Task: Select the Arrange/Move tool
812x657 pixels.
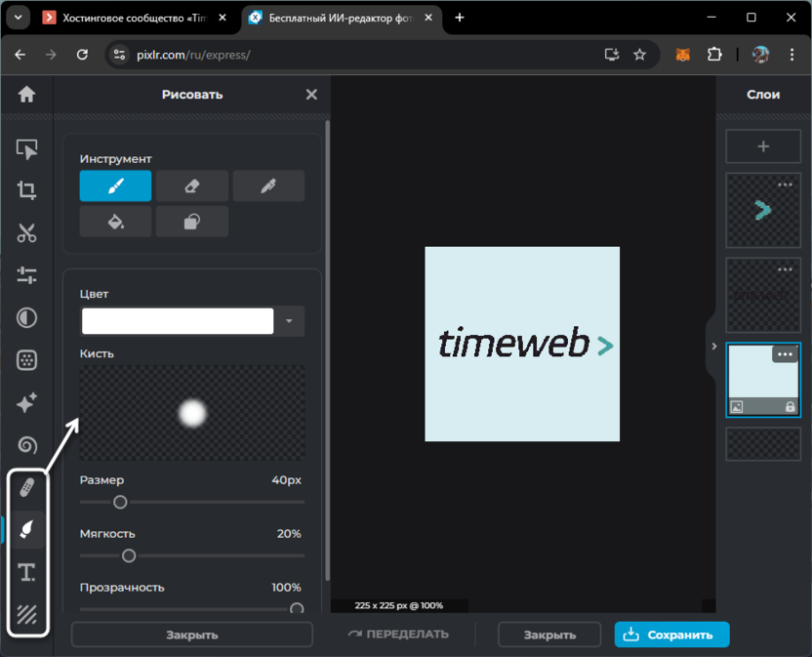Action: (x=26, y=149)
